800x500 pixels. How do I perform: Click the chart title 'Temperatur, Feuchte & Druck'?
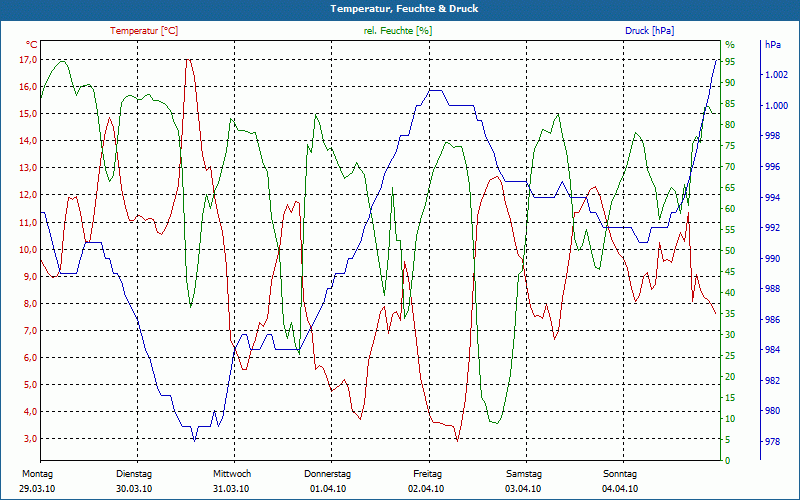click(x=404, y=9)
